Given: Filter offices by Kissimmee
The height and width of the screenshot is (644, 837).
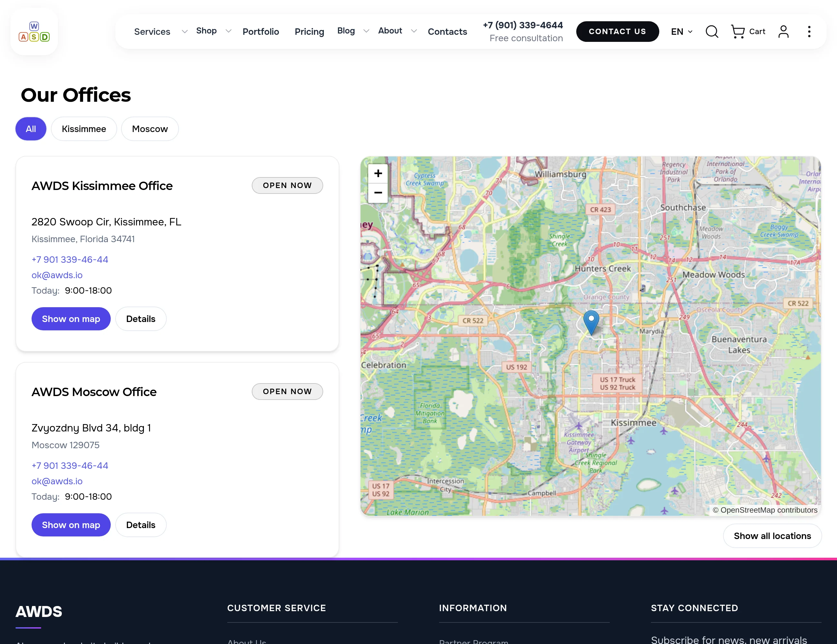Looking at the screenshot, I should [84, 129].
